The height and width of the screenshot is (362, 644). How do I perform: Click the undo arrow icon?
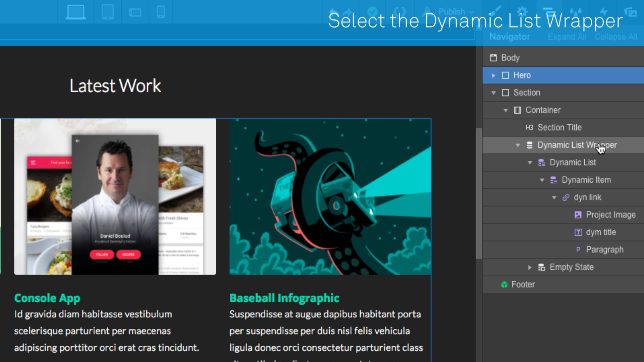click(x=334, y=12)
